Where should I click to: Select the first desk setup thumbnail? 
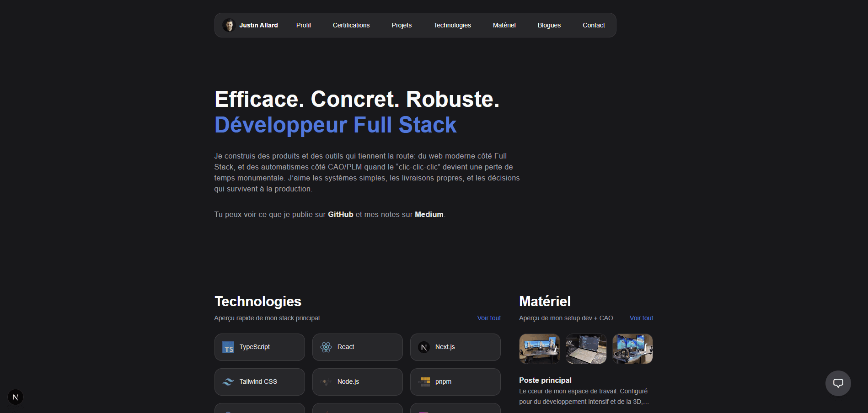tap(540, 349)
